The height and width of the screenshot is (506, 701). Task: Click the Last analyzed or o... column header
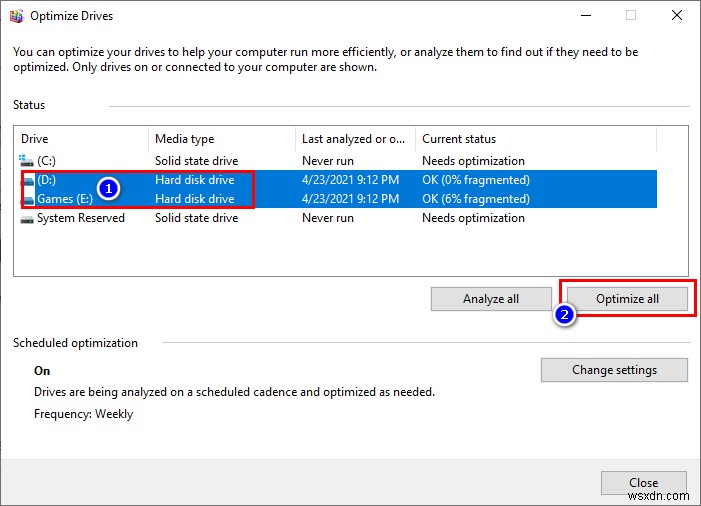pyautogui.click(x=355, y=139)
